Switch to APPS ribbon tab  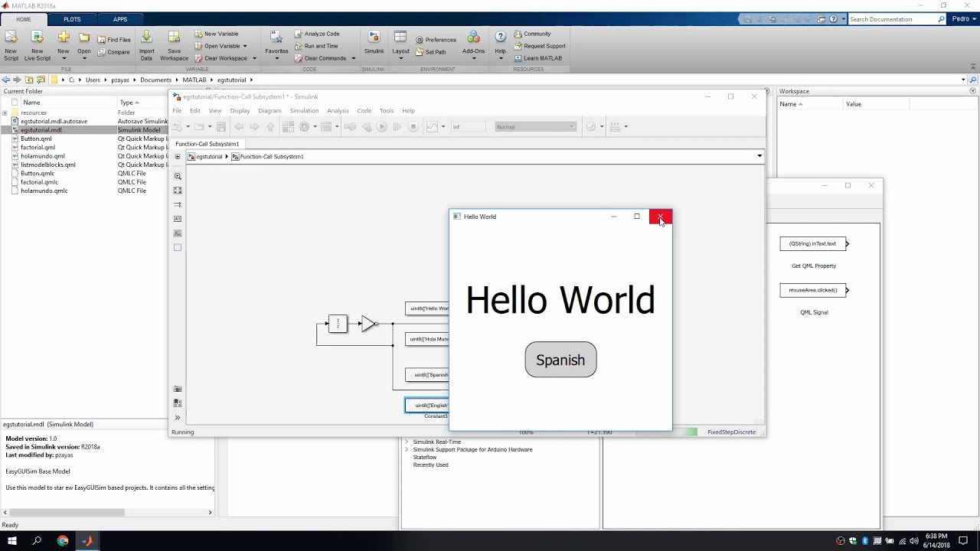point(120,19)
